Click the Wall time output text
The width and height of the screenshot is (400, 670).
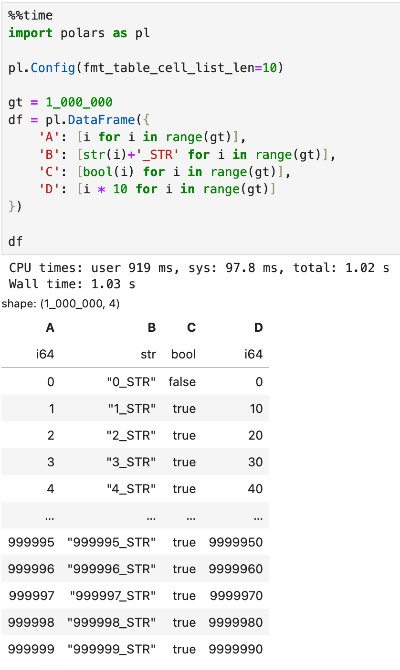[x=72, y=284]
